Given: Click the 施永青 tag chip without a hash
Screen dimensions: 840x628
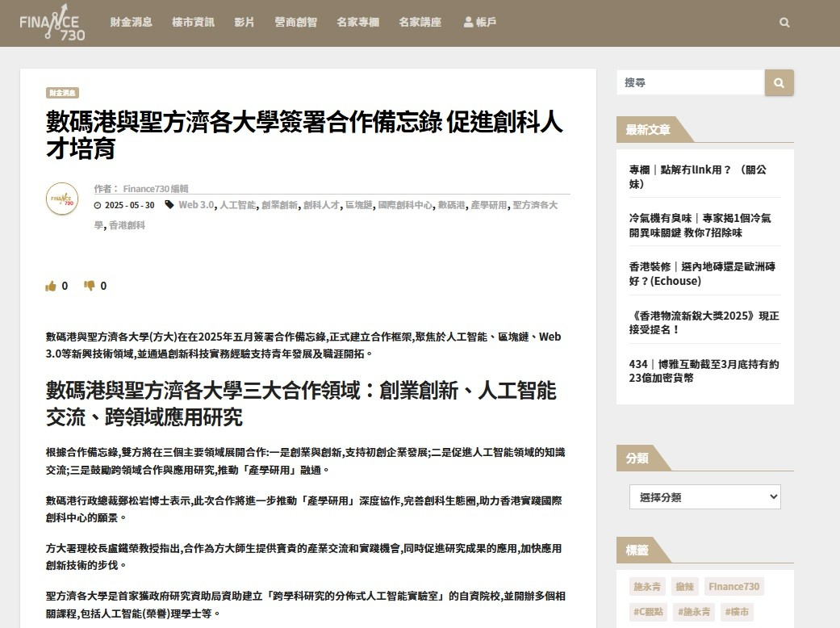Looking at the screenshot, I should 647,587.
